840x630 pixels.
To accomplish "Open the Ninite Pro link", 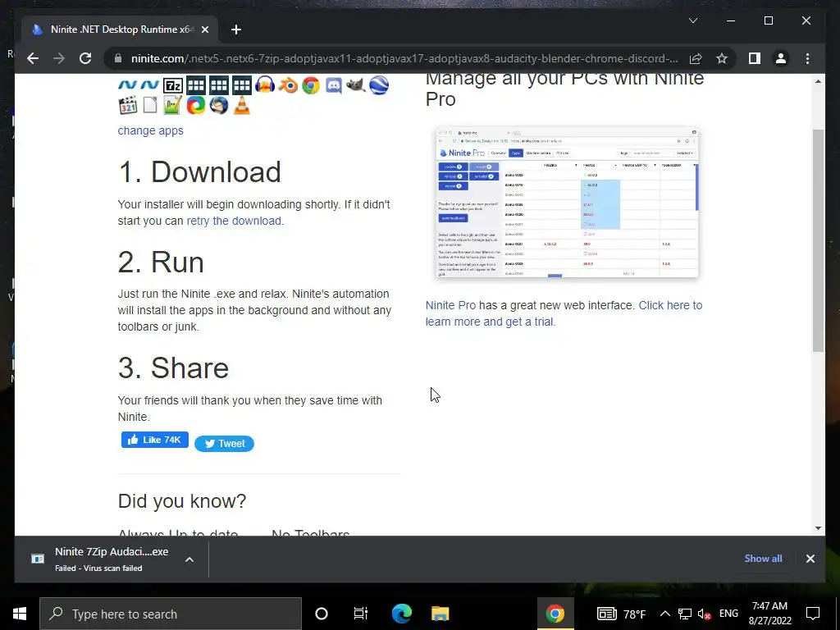I will [450, 305].
